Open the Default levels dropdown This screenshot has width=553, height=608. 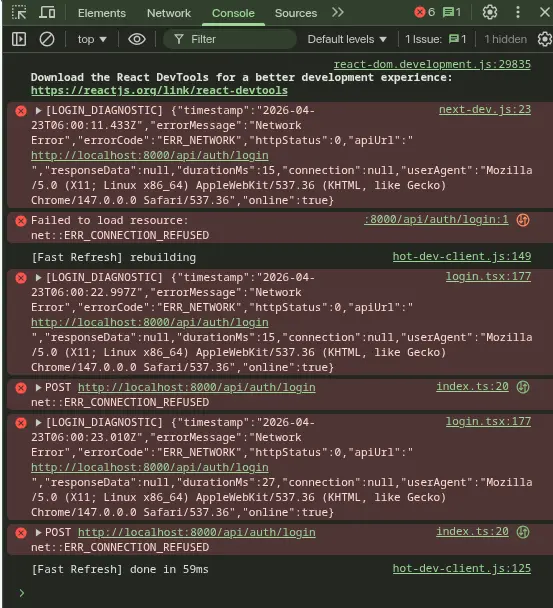[x=347, y=39]
